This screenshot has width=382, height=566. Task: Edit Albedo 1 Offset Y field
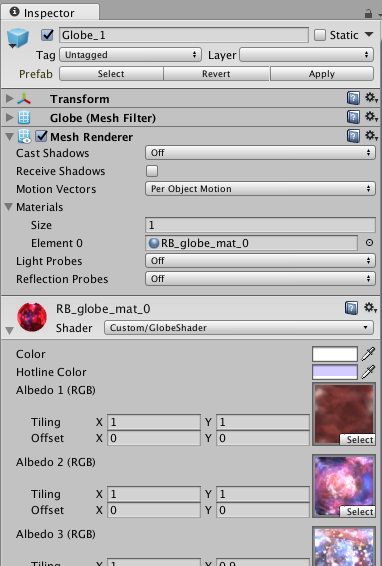tap(263, 438)
